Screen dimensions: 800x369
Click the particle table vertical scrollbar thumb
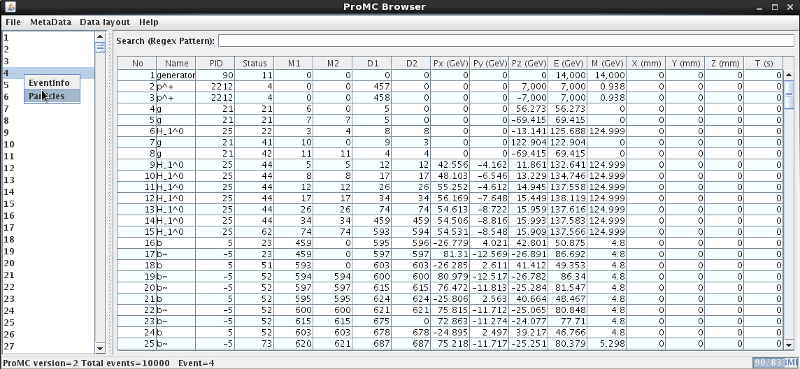point(789,94)
